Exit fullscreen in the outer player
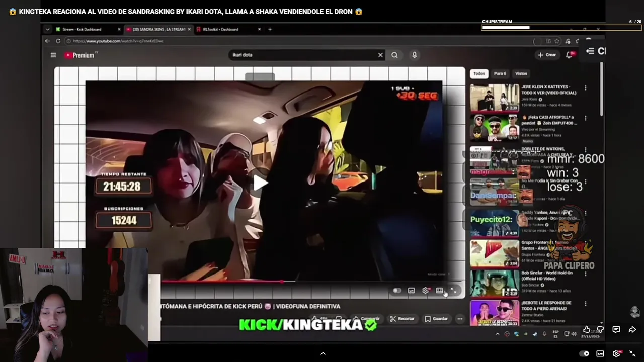Screen dimensions: 644x362 [x=632, y=353]
